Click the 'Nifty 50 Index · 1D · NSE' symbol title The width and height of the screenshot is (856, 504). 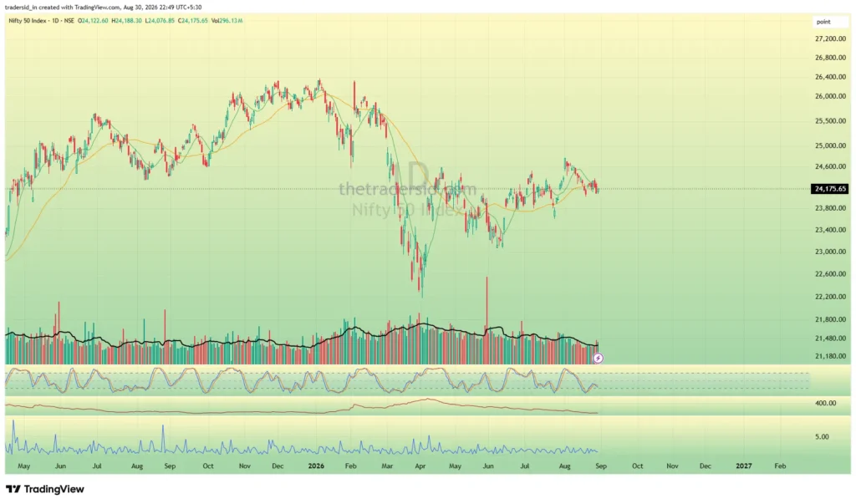tap(42, 21)
